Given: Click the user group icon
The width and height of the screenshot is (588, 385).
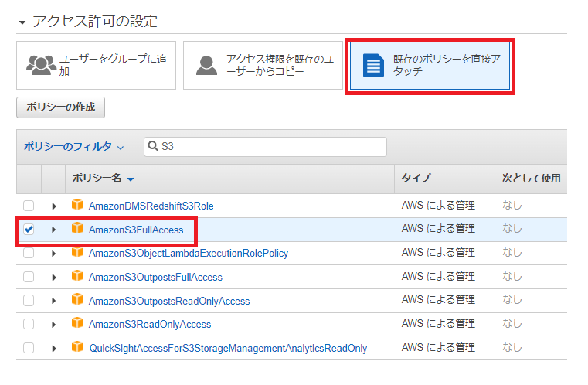Looking at the screenshot, I should [x=40, y=65].
